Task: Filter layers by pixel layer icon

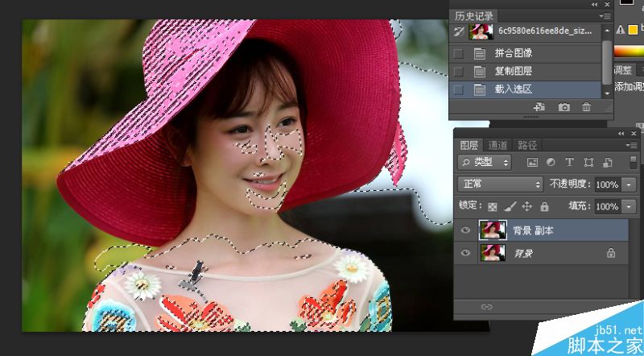Action: (532, 163)
